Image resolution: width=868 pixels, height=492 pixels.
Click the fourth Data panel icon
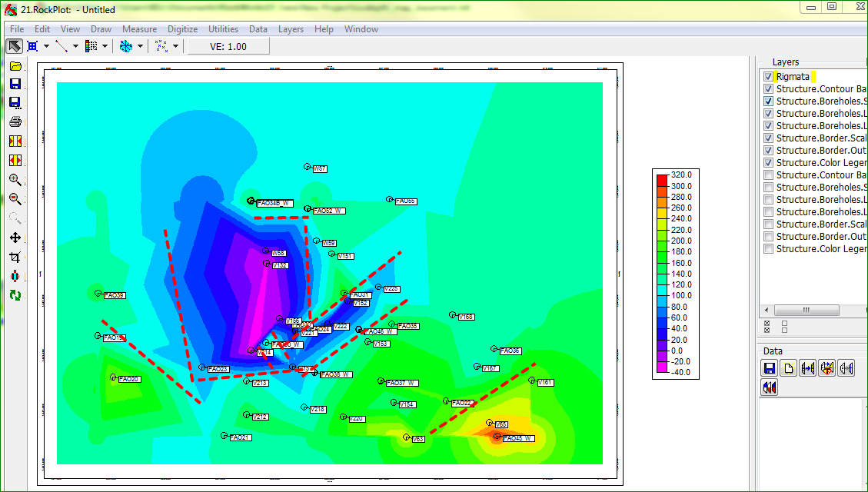pos(827,368)
